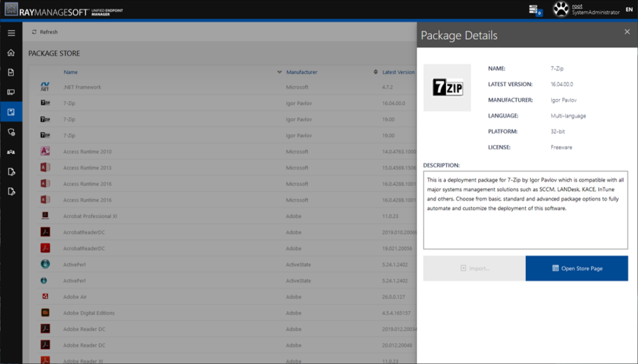The width and height of the screenshot is (638, 364).
Task: Click the 7-Zip 16.04.00.0 row icon
Action: click(x=45, y=103)
